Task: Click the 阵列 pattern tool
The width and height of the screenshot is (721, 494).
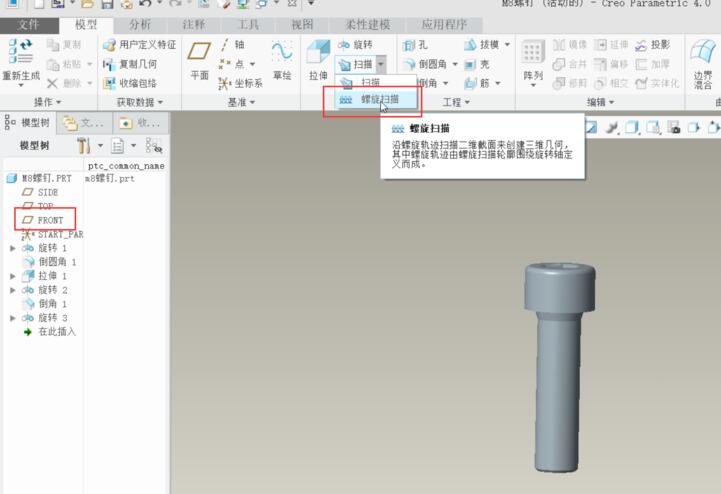Action: 532,62
